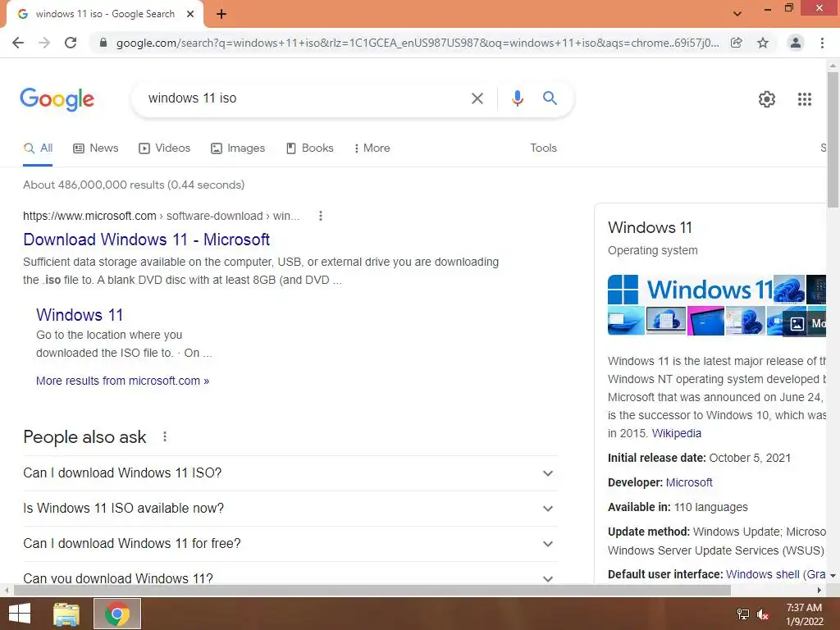Show more results from microsoft.com

coord(123,381)
